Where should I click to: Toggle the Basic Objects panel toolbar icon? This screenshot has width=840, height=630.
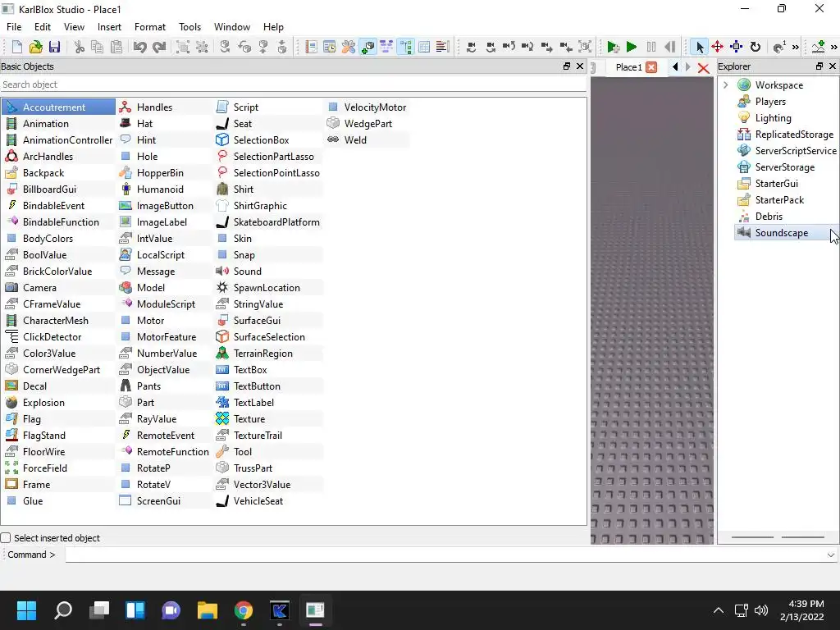pos(368,47)
